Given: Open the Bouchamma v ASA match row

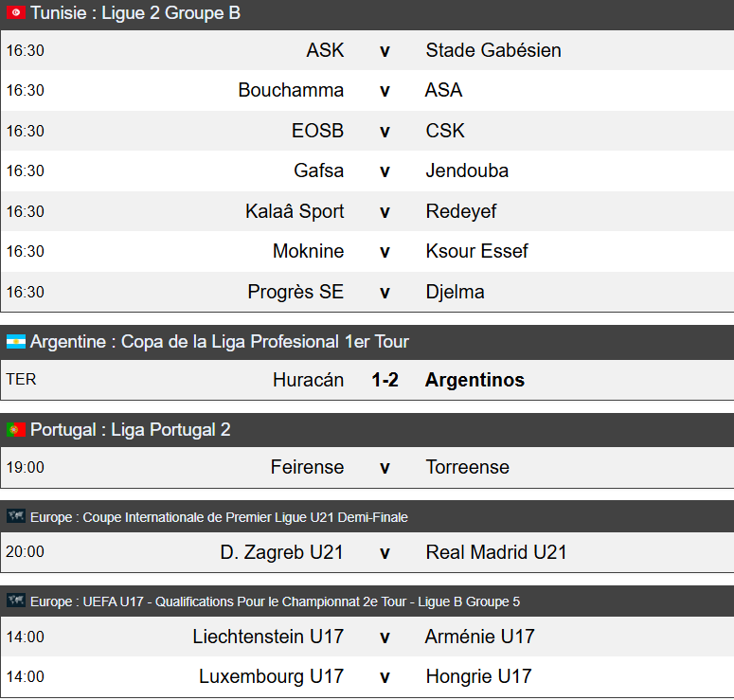Looking at the screenshot, I should click(x=385, y=91).
